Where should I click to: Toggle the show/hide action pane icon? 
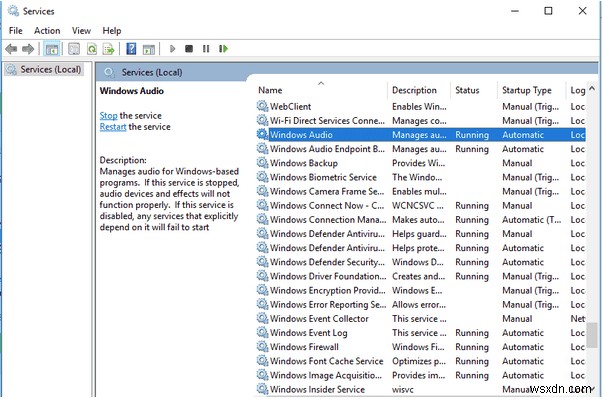coord(148,49)
